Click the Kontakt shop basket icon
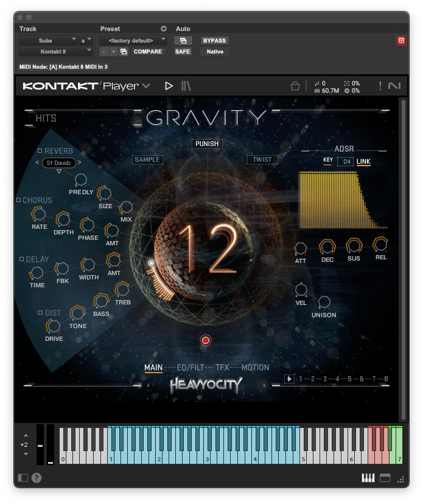 [295, 86]
